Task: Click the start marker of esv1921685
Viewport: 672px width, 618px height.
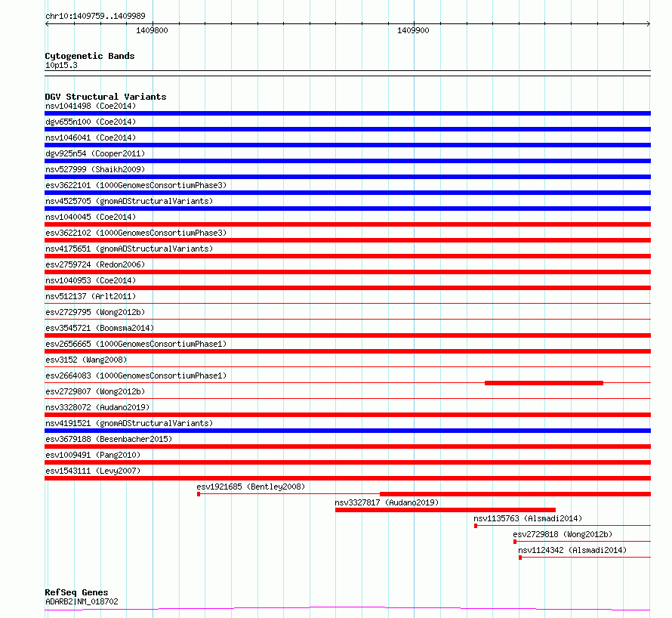Action: click(x=199, y=494)
